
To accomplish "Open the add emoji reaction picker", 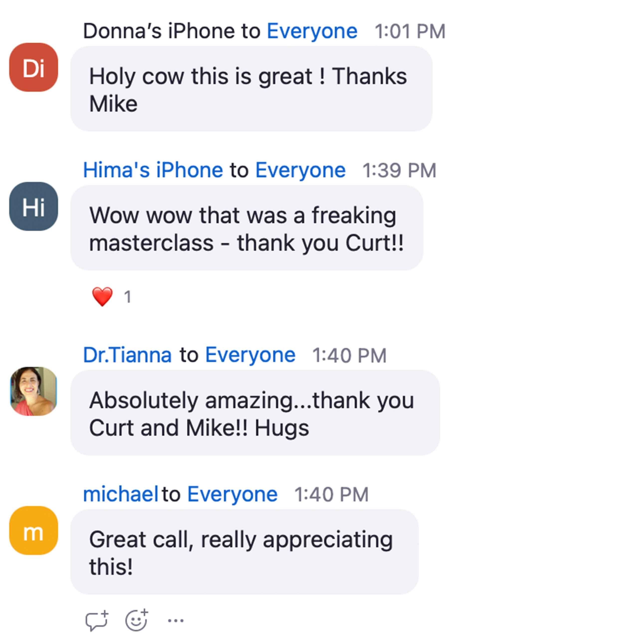I will [x=137, y=621].
